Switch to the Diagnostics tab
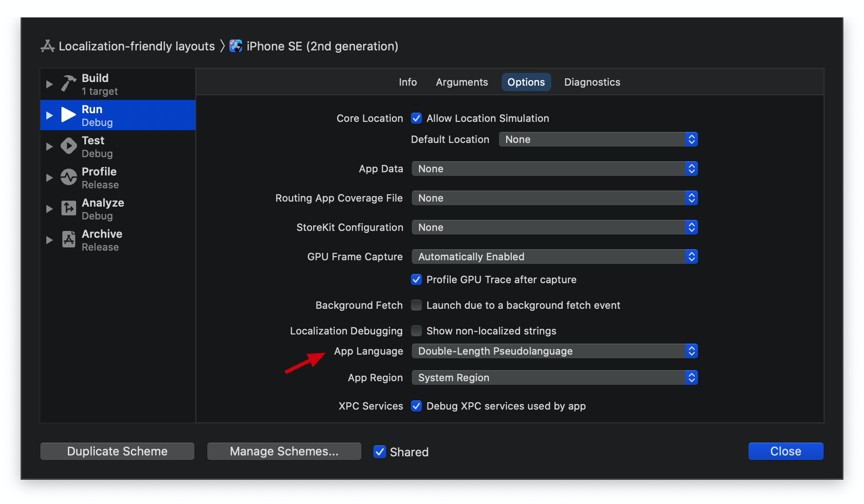The width and height of the screenshot is (864, 504). [x=592, y=82]
